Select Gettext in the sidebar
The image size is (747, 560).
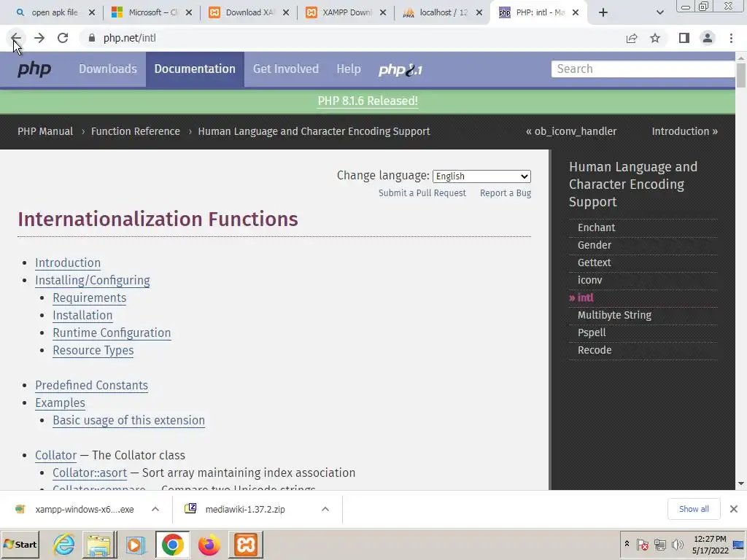(x=594, y=262)
